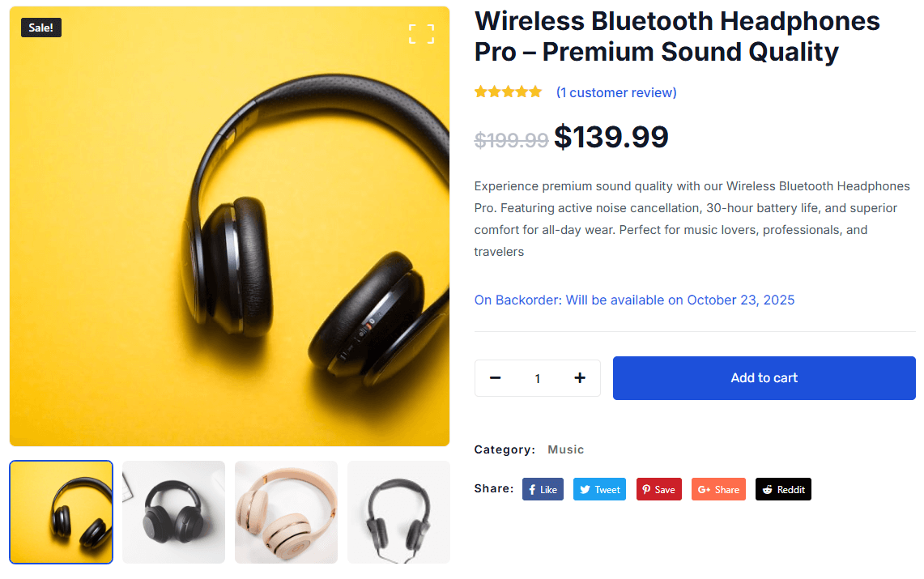Click the Sale! badge on image
This screenshot has width=924, height=579.
coord(41,28)
